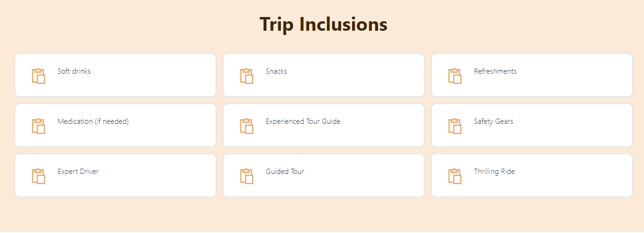644x233 pixels.
Task: Click the Thrilling Ride label
Action: pos(494,172)
